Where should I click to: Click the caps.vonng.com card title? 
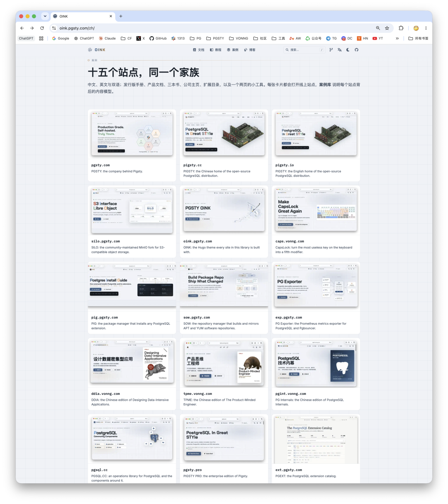(x=290, y=241)
